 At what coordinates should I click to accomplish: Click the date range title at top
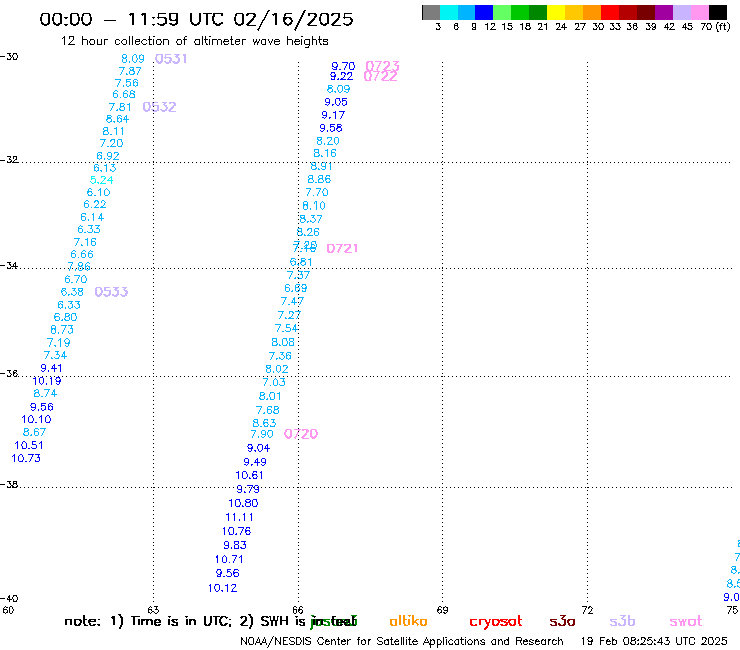[x=196, y=19]
